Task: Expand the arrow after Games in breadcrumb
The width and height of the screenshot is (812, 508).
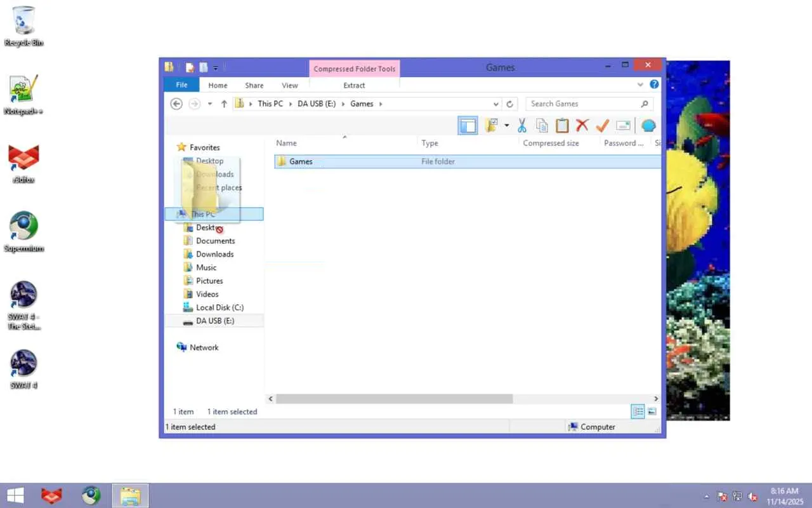Action: coord(381,104)
